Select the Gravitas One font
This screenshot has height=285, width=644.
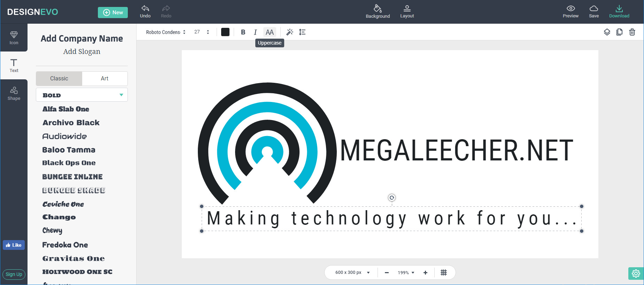pos(73,259)
